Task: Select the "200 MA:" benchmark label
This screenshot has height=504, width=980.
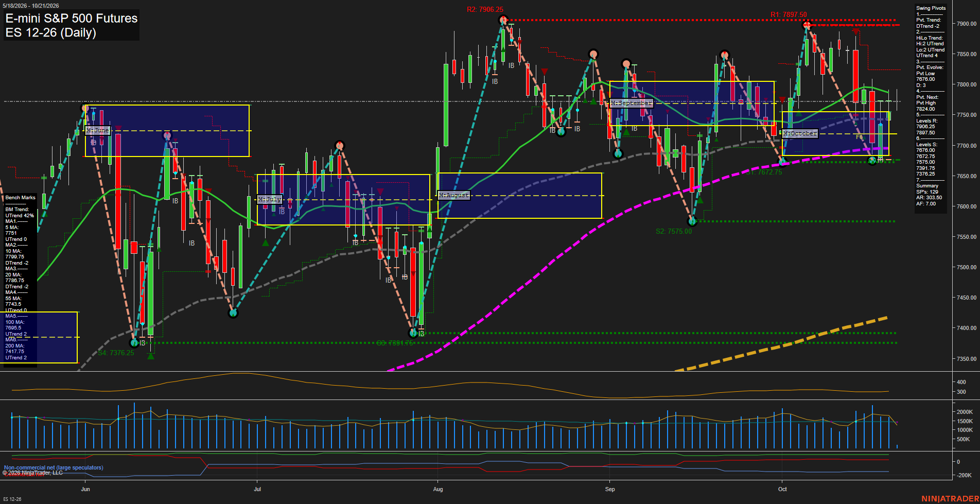Action: 14,346
